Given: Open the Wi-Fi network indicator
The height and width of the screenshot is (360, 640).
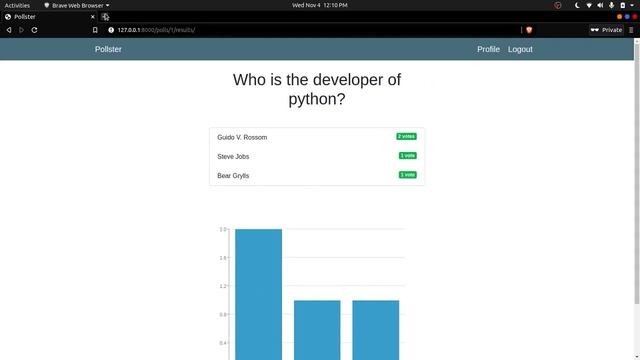Looking at the screenshot, I should (x=589, y=5).
